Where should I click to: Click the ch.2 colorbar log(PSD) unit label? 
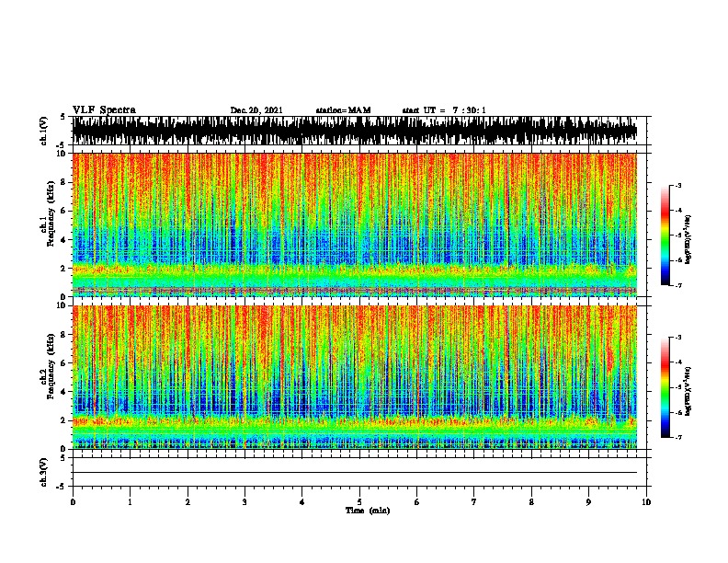point(688,391)
